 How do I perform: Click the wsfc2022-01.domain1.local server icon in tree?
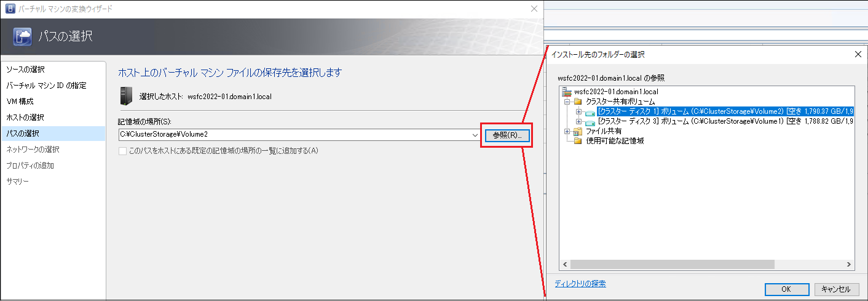(x=567, y=92)
